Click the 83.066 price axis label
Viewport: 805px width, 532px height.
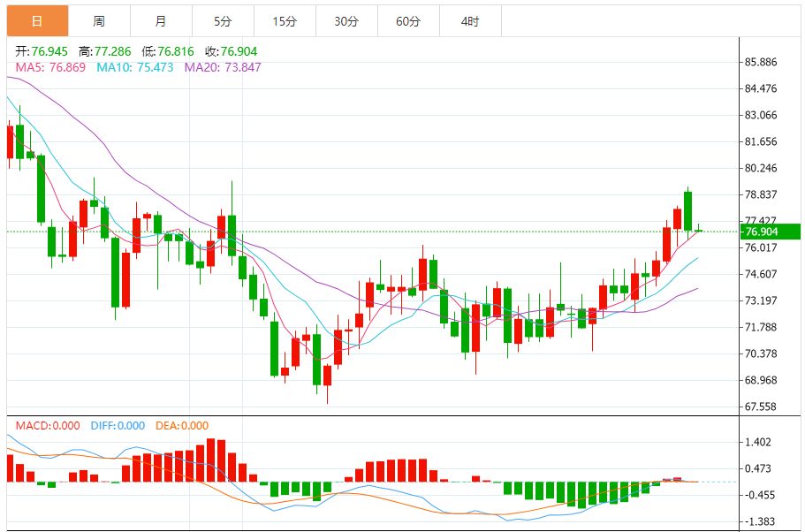[x=761, y=115]
